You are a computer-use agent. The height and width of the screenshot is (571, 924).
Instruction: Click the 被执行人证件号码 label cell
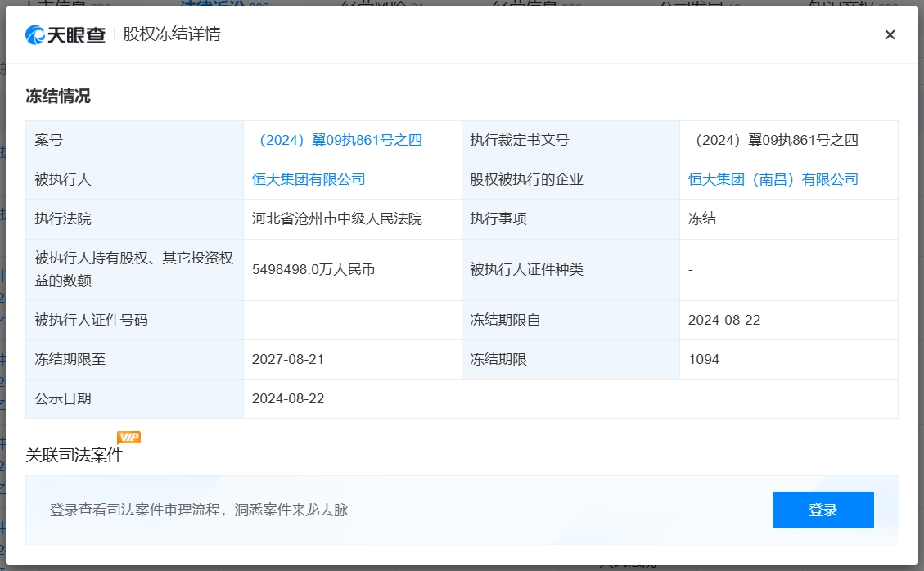tap(134, 320)
